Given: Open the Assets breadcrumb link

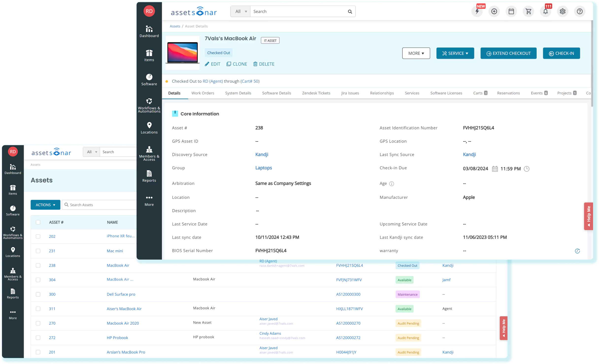Looking at the screenshot, I should (x=175, y=26).
